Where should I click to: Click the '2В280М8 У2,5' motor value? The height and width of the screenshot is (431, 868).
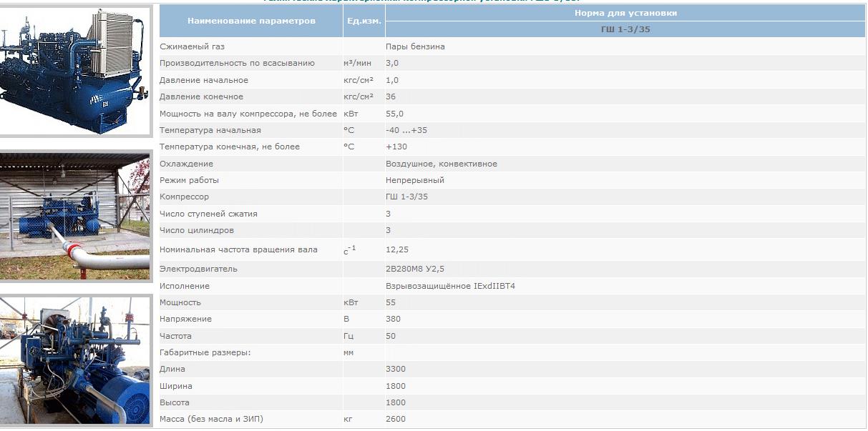click(415, 269)
